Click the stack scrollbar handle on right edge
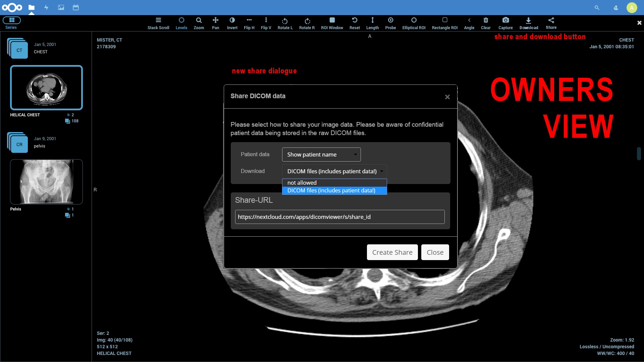Viewport: 644px width, 362px height. tap(639, 154)
